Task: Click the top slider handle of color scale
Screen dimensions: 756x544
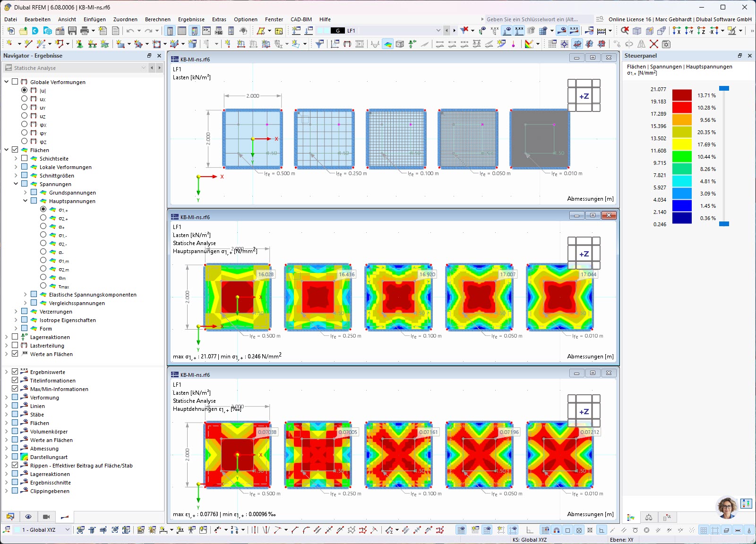Action: pyautogui.click(x=724, y=88)
